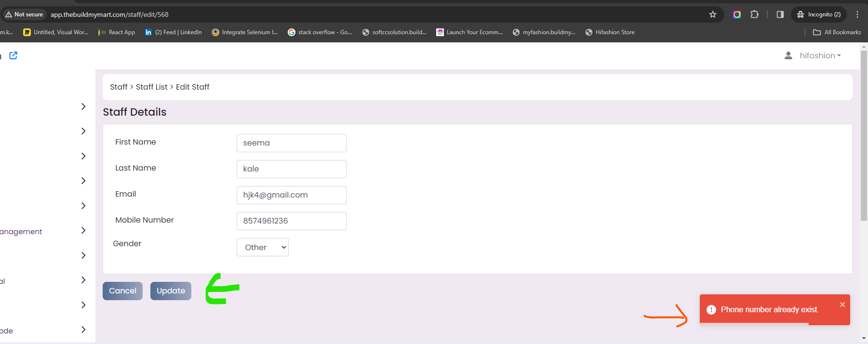The height and width of the screenshot is (344, 868).
Task: Dismiss the Phone number already exist toast
Action: click(842, 304)
